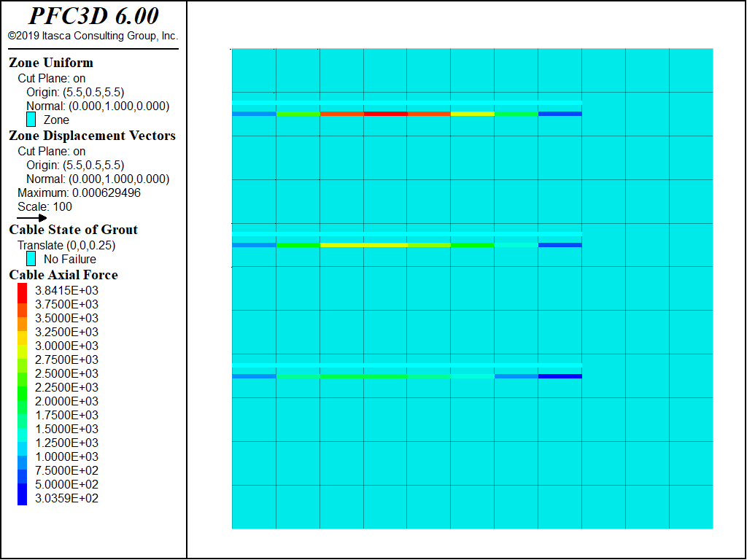
Task: Click the Zone legend label under Zone Uniform
Action: (x=56, y=120)
